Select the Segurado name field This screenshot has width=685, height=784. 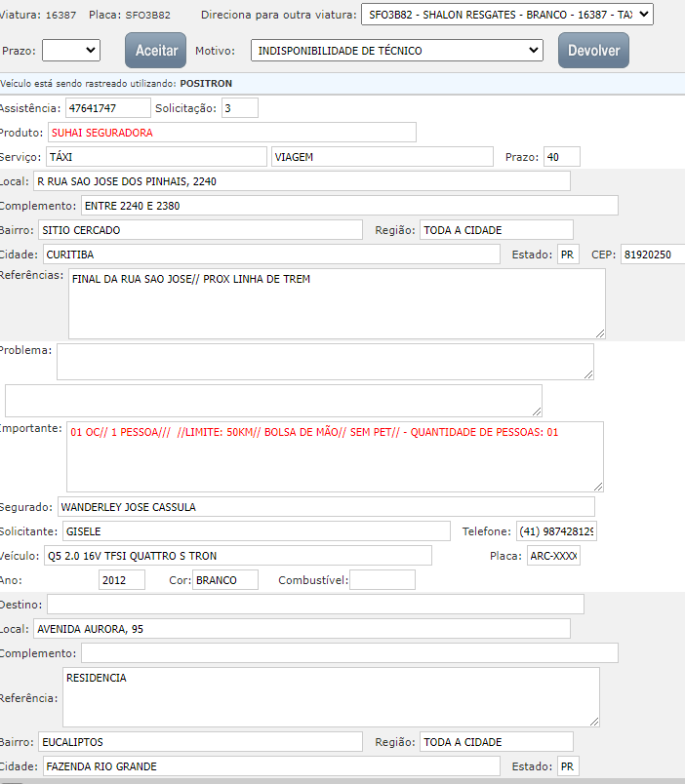[x=325, y=506]
